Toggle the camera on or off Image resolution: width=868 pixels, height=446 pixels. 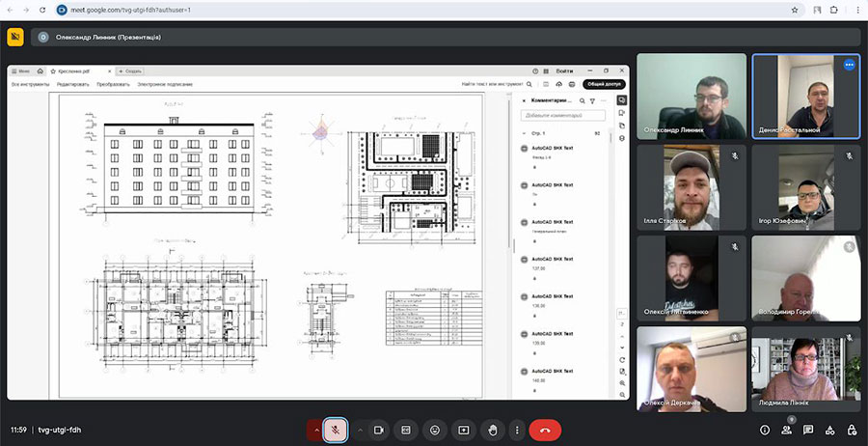click(379, 430)
